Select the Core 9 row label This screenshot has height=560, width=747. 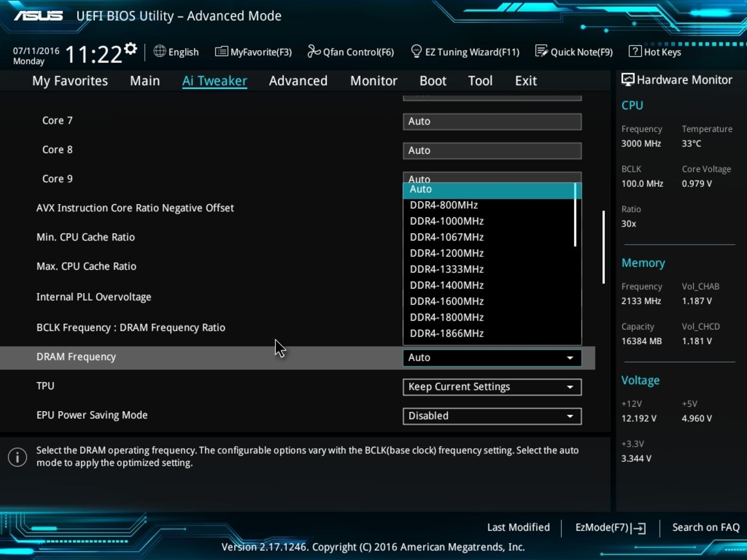(57, 179)
